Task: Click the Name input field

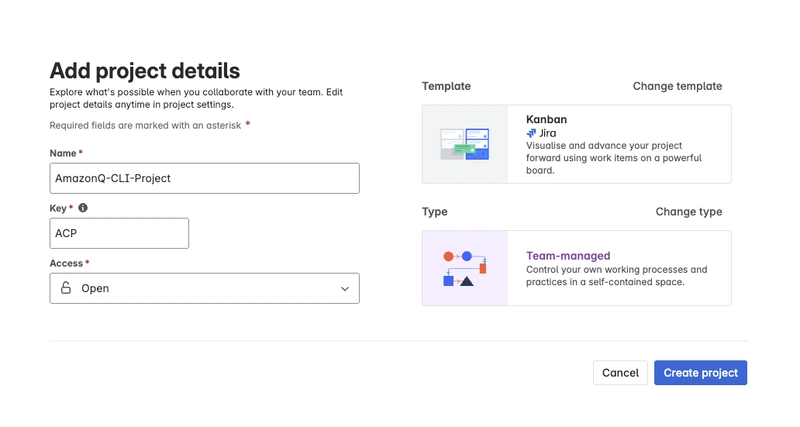Action: [x=205, y=178]
